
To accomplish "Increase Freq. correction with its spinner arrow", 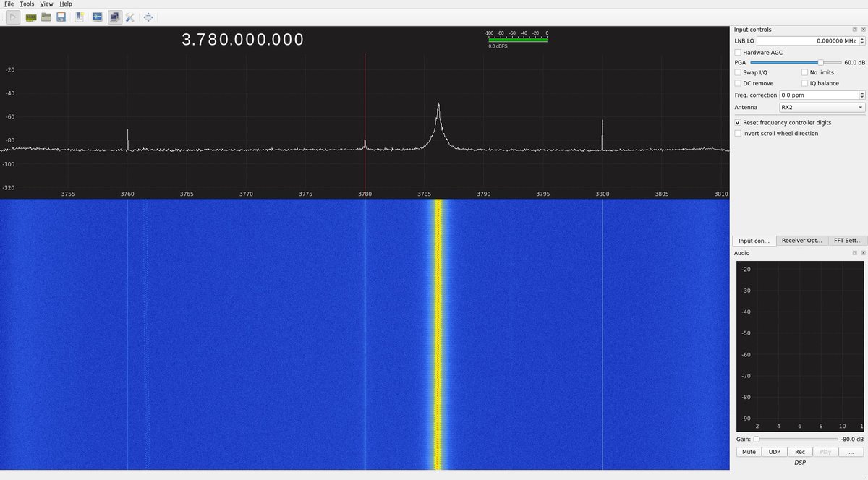I will pyautogui.click(x=861, y=93).
